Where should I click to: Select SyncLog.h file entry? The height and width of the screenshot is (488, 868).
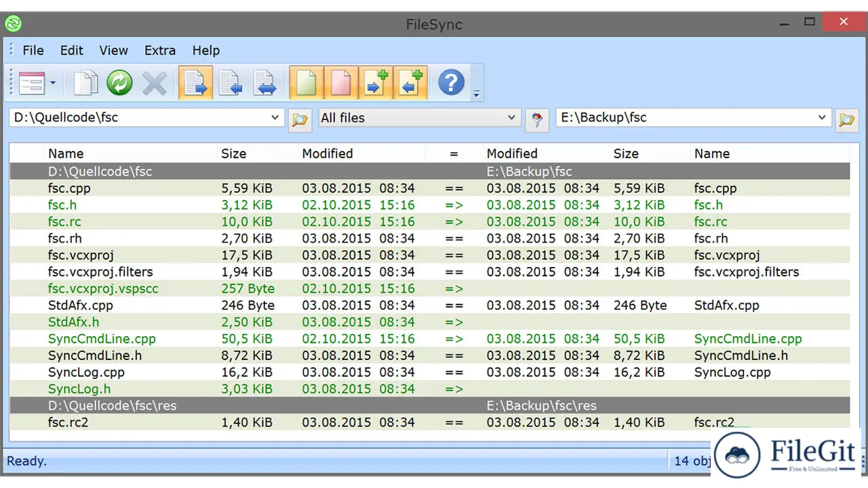[79, 388]
